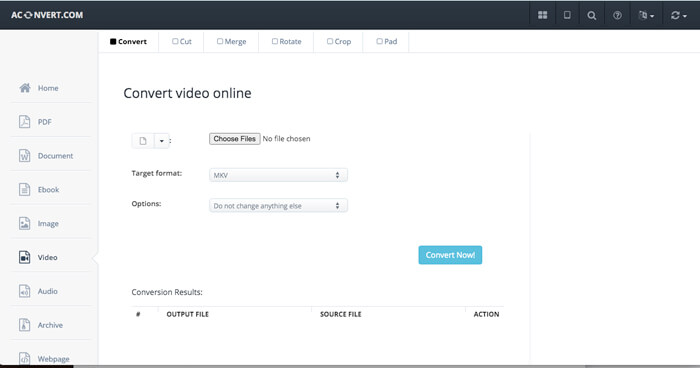This screenshot has height=368, width=700.
Task: Click the Document Word icon in sidebar
Action: 25,155
